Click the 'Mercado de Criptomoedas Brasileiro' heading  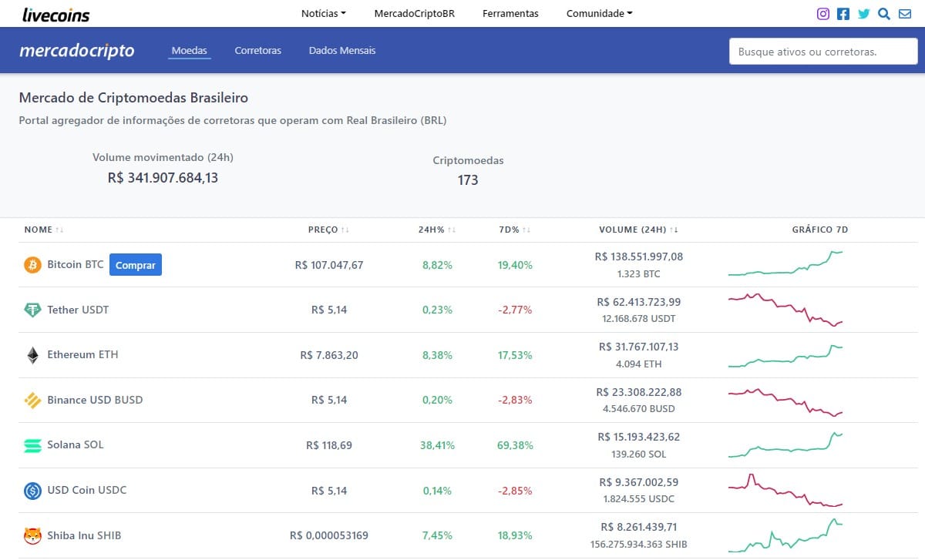(x=133, y=98)
